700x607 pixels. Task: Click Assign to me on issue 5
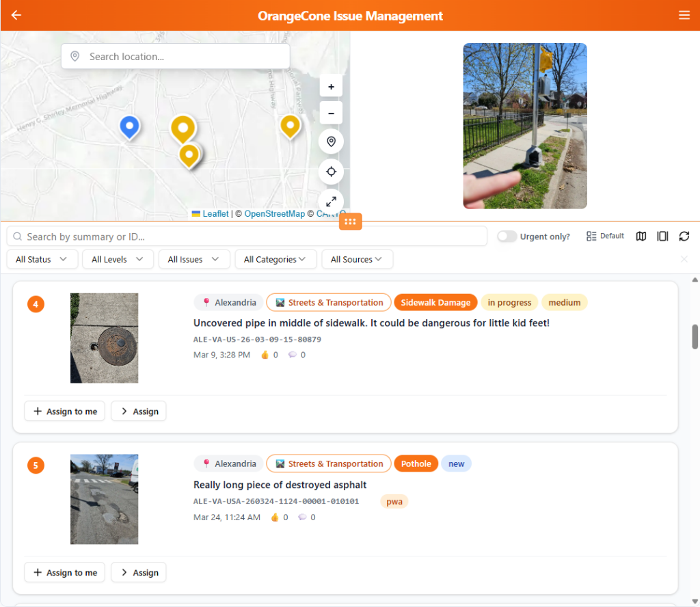[65, 572]
